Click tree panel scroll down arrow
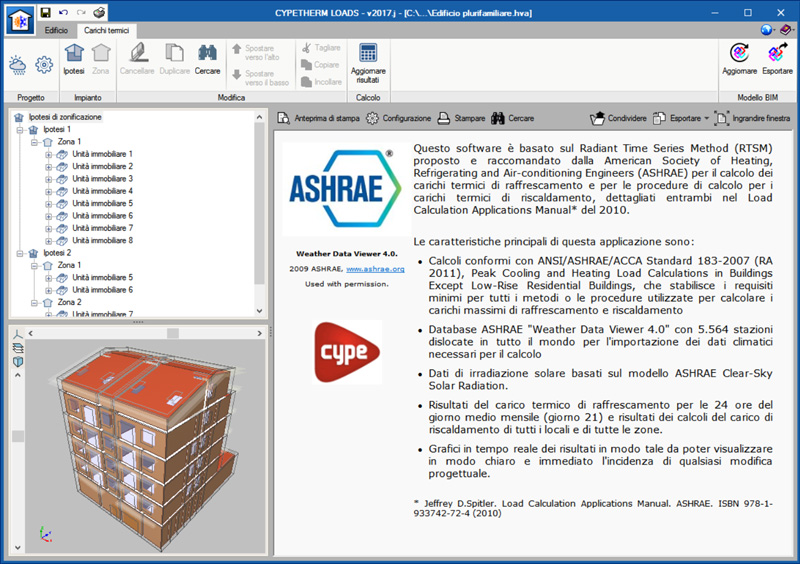The image size is (800, 564). click(259, 311)
